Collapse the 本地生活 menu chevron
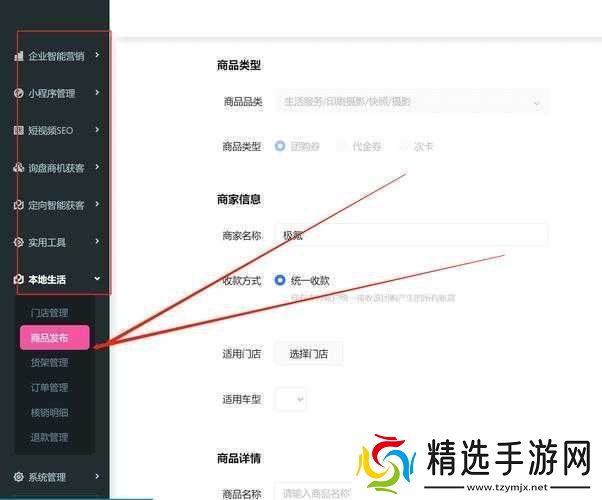Screen dimensions: 602x500 pos(97,280)
